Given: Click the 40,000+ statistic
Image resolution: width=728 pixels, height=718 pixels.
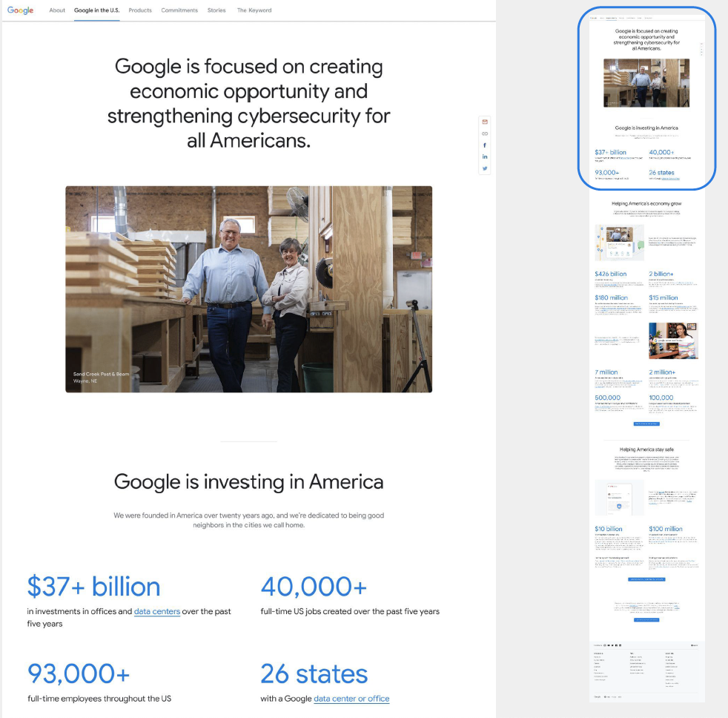Looking at the screenshot, I should click(x=314, y=587).
